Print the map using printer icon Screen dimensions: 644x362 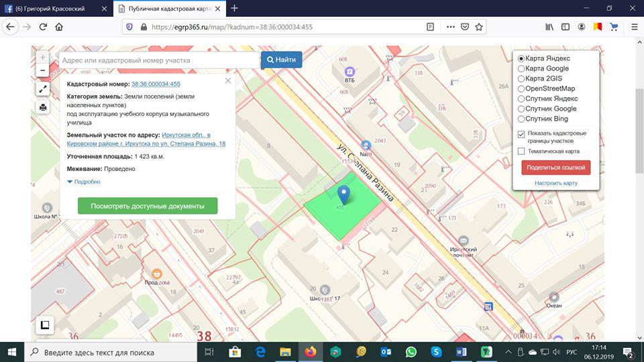click(x=43, y=107)
